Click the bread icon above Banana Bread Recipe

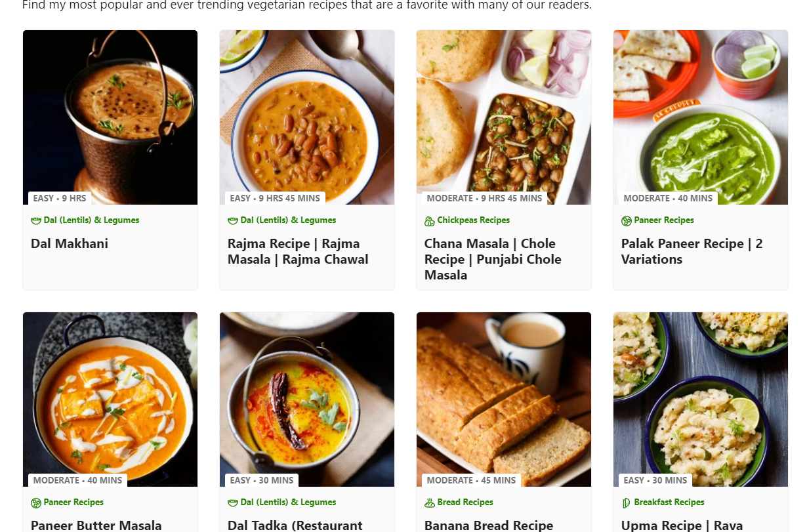[x=430, y=503]
